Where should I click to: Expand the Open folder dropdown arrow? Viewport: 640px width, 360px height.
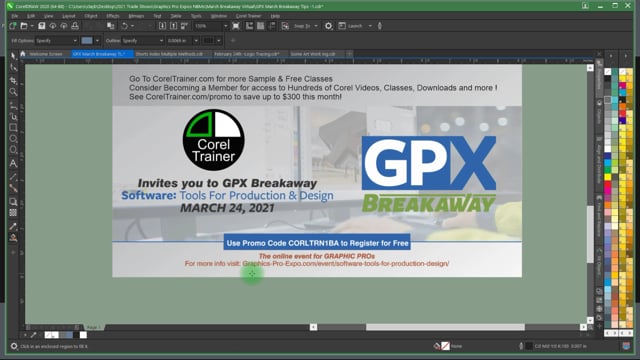[x=32, y=26]
